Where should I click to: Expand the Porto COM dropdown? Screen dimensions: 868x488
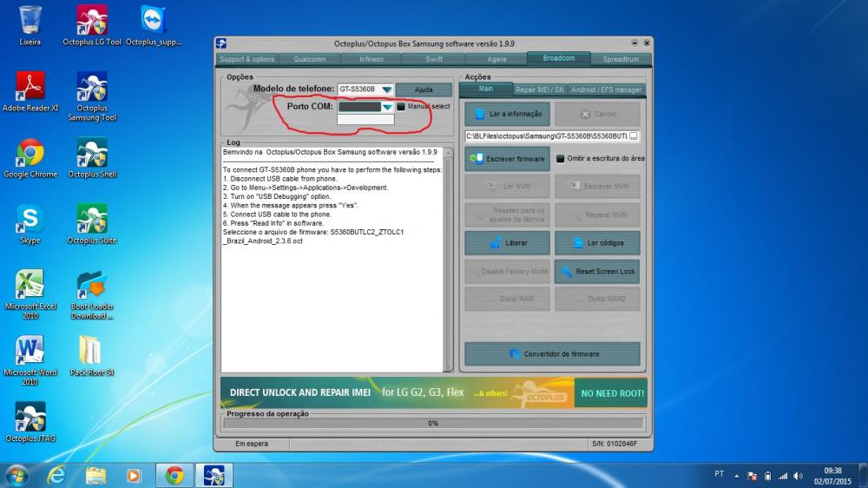click(x=386, y=107)
